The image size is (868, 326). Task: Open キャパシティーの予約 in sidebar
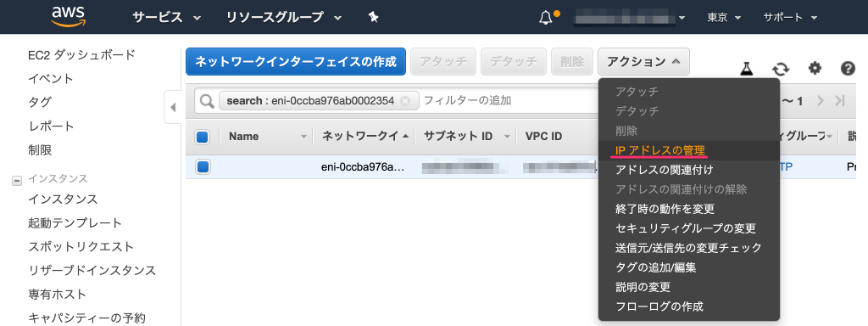[86, 318]
